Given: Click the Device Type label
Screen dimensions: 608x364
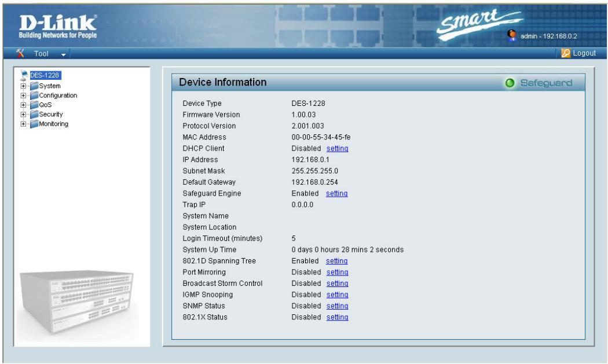Looking at the screenshot, I should (x=202, y=104).
